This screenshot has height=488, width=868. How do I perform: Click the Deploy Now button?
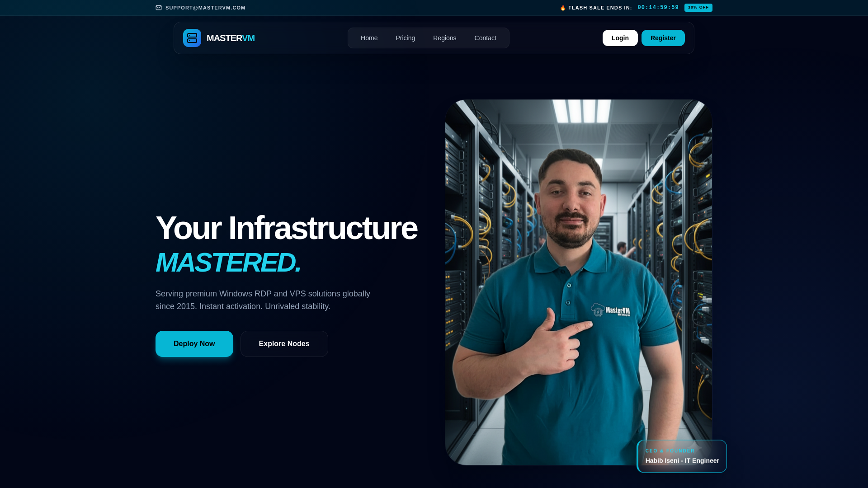(x=194, y=344)
